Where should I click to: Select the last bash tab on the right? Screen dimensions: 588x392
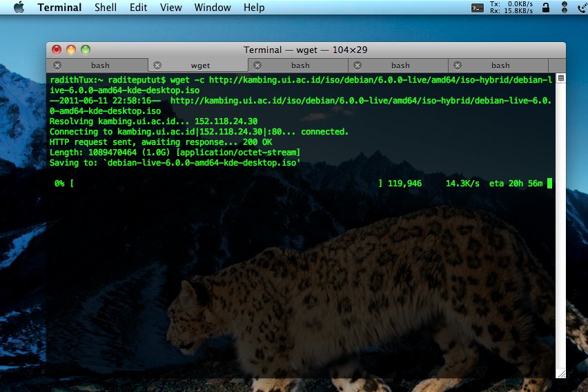[x=499, y=66]
